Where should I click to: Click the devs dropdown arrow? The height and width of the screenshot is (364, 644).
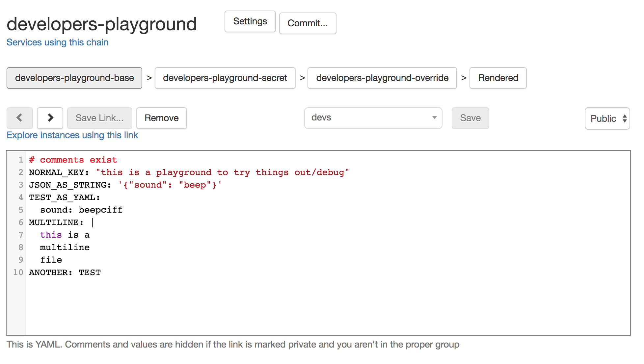[x=434, y=118]
